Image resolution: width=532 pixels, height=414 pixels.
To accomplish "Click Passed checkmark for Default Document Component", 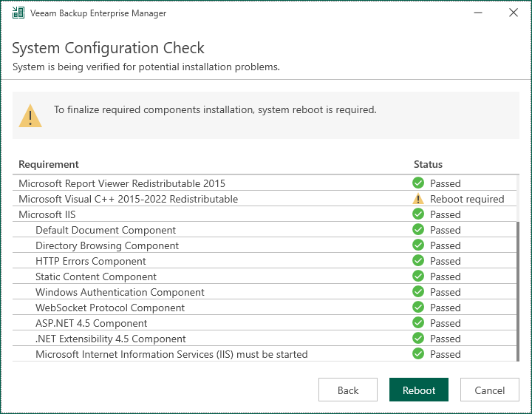I will pyautogui.click(x=418, y=230).
